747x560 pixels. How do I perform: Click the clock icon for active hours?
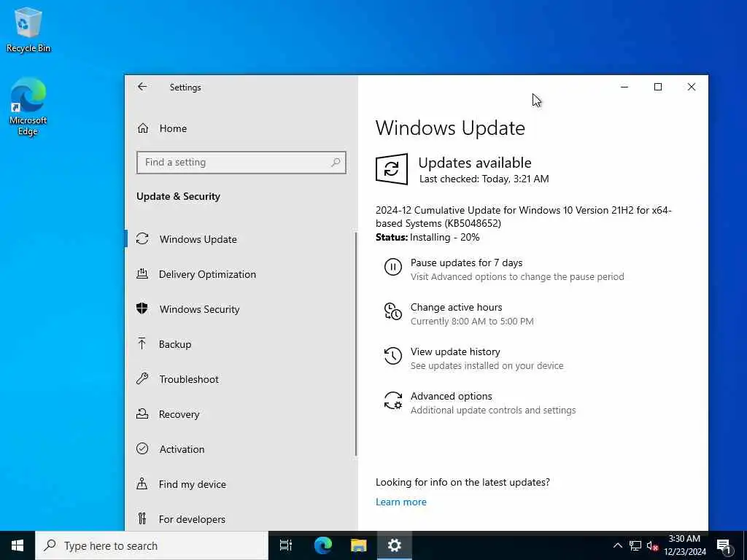click(x=393, y=311)
